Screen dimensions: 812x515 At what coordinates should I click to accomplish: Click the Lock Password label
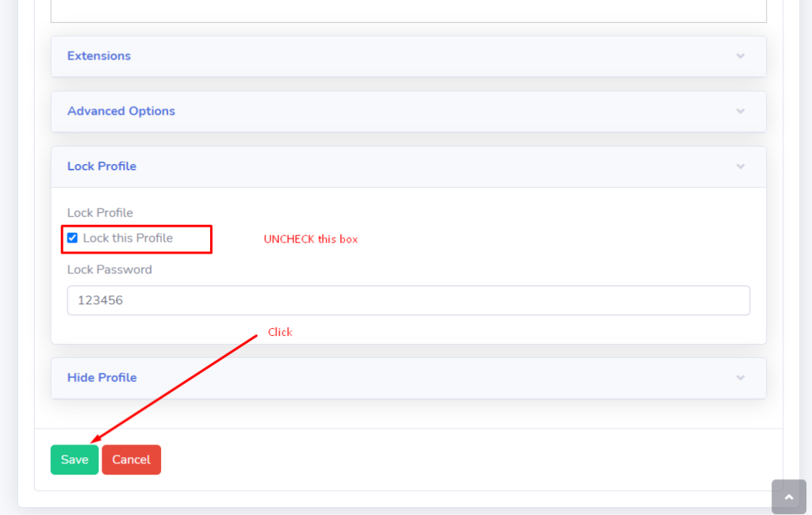(x=109, y=269)
